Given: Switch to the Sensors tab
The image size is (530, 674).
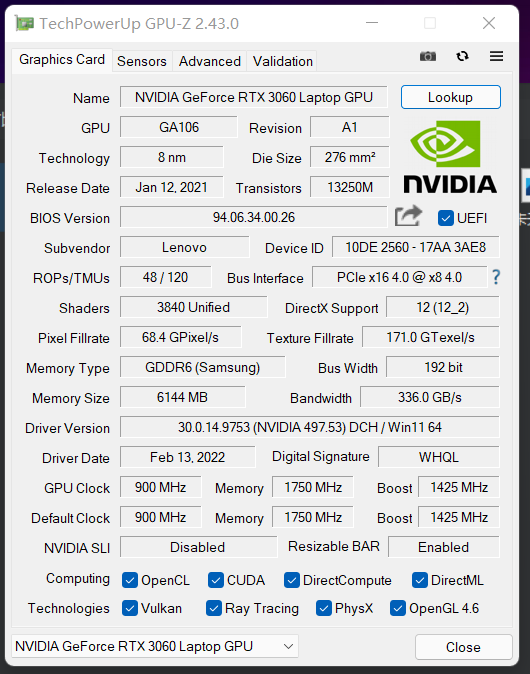Looking at the screenshot, I should pos(142,61).
